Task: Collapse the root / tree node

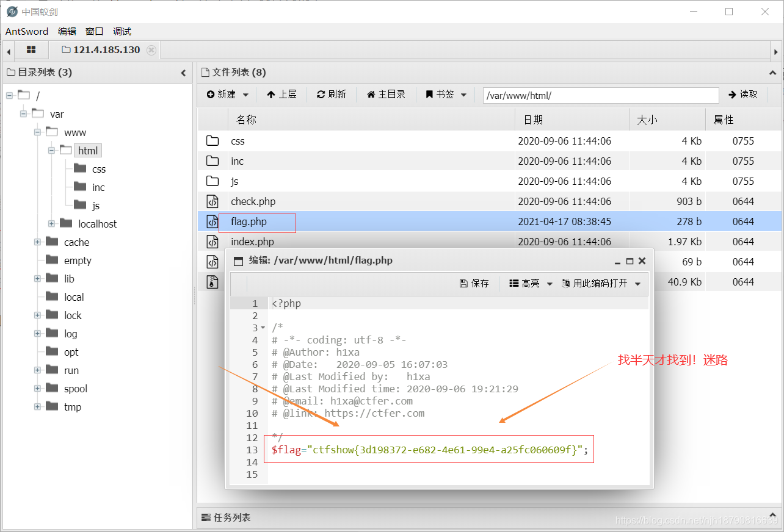Action: [9, 96]
